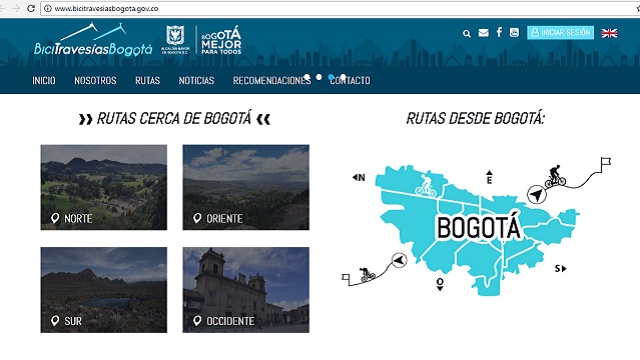Click the O west compass marker
The width and height of the screenshot is (640, 360).
pyautogui.click(x=440, y=284)
